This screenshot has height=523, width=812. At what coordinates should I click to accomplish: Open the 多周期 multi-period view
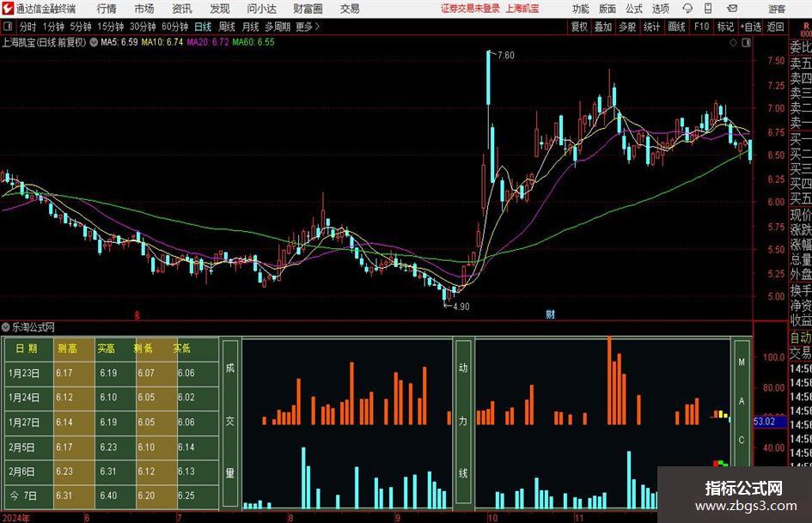[278, 27]
